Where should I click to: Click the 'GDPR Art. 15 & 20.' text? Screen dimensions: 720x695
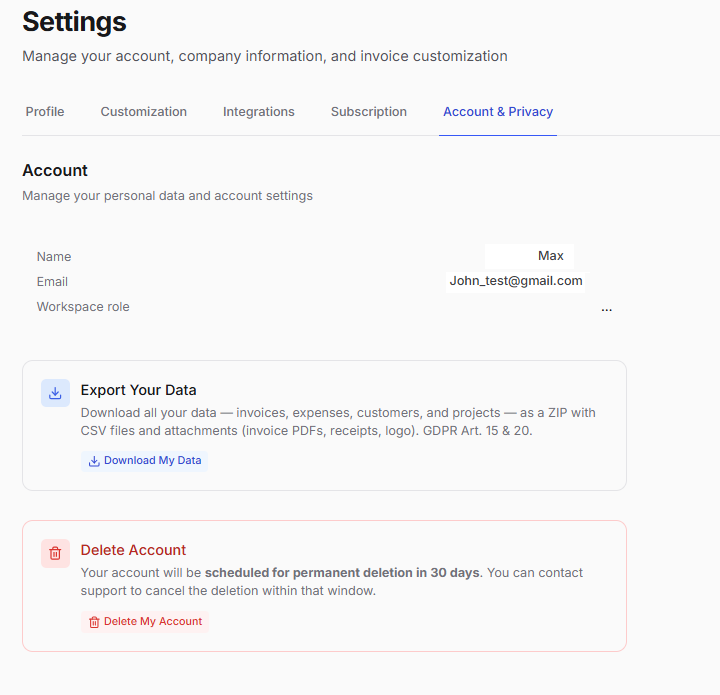click(478, 431)
